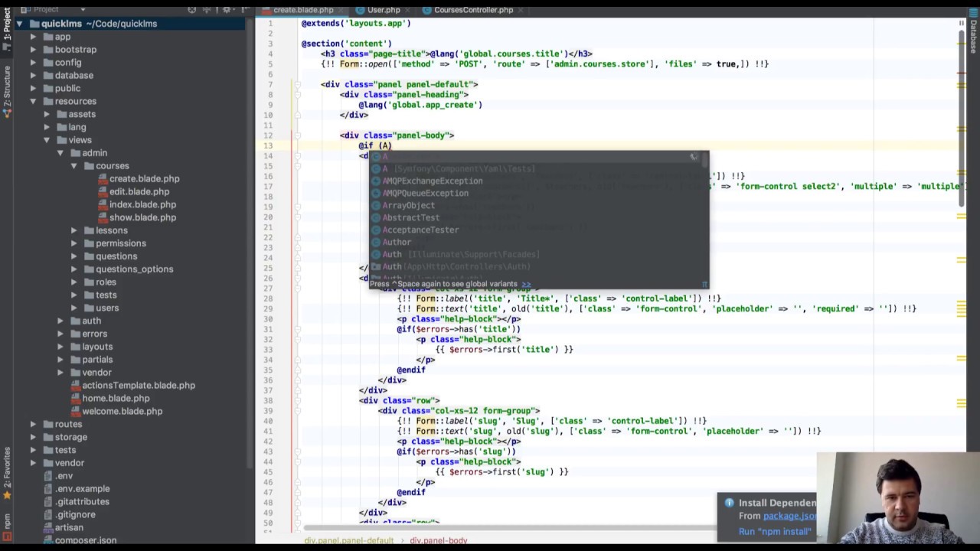
Task: Open the Structure tool window tab
Action: point(7,90)
